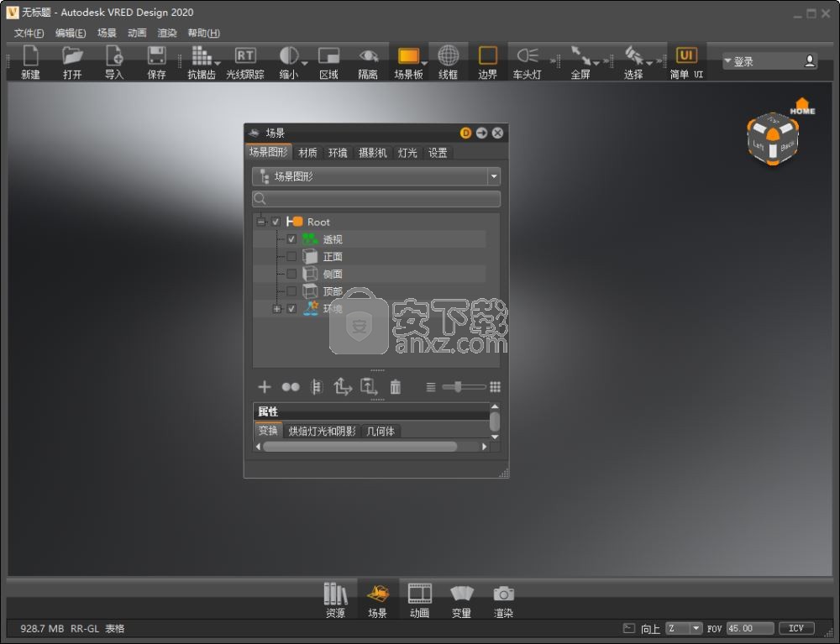Switch to the 灯光 lights tab
Viewport: 840px width, 644px height.
click(x=407, y=153)
